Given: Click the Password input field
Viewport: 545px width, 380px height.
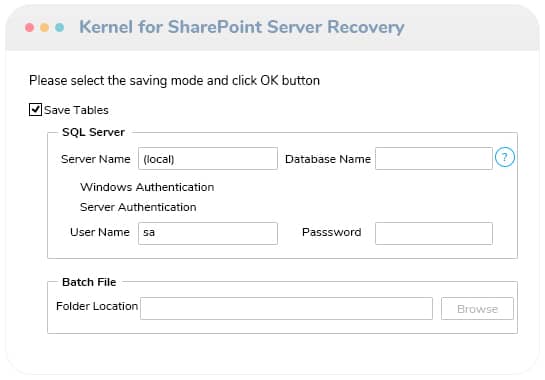Looking at the screenshot, I should click(434, 233).
